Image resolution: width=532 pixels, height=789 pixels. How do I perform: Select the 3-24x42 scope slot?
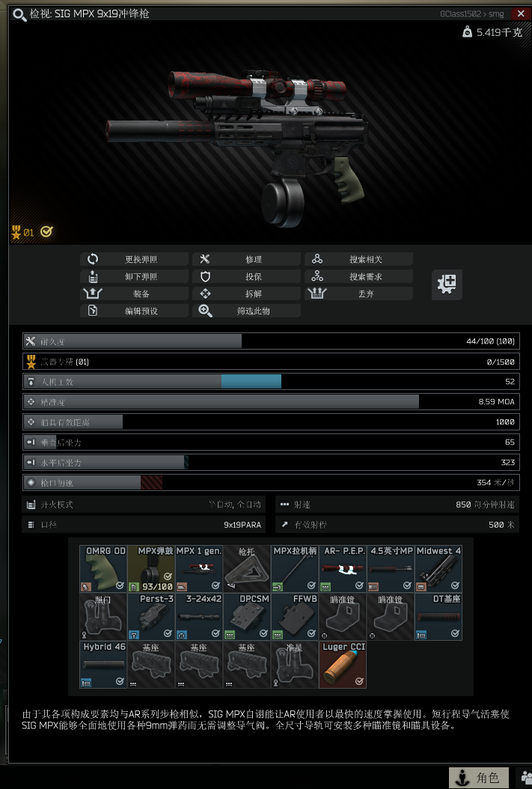198,616
